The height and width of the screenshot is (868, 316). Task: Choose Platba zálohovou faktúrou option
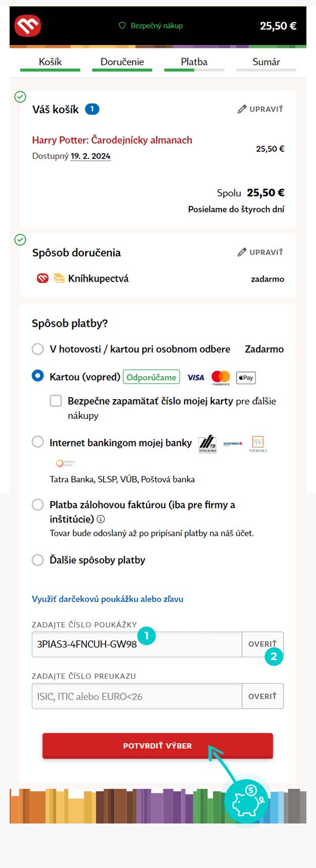point(38,504)
